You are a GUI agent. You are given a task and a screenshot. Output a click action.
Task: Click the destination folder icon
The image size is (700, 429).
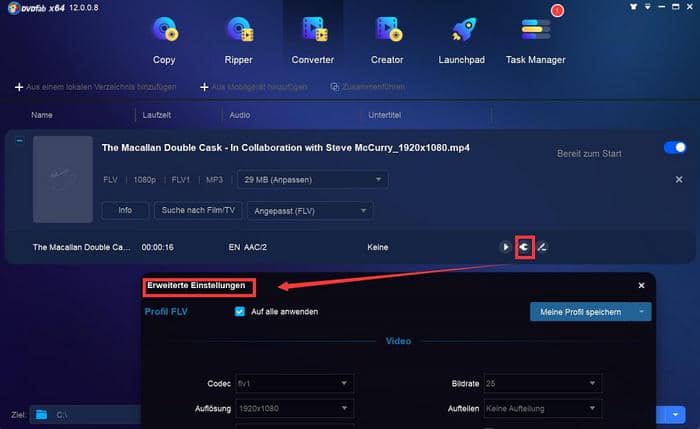coord(42,415)
